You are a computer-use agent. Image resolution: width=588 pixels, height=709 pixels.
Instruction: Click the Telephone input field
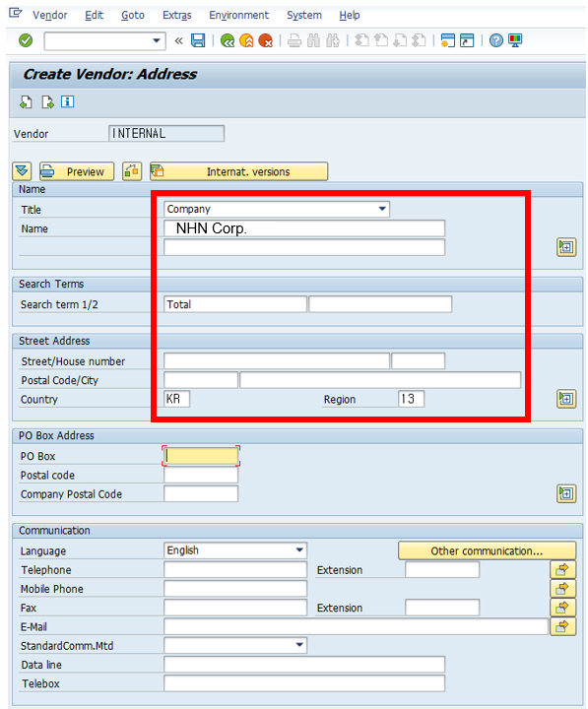[x=235, y=570]
